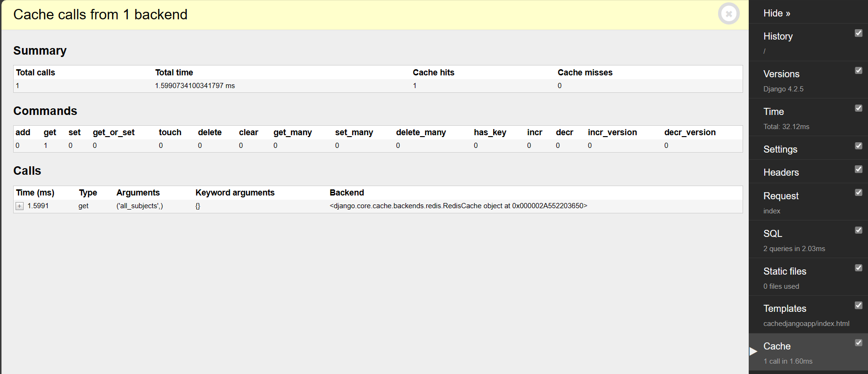The height and width of the screenshot is (374, 868).
Task: Toggle the Headers panel checkbox
Action: click(x=859, y=169)
